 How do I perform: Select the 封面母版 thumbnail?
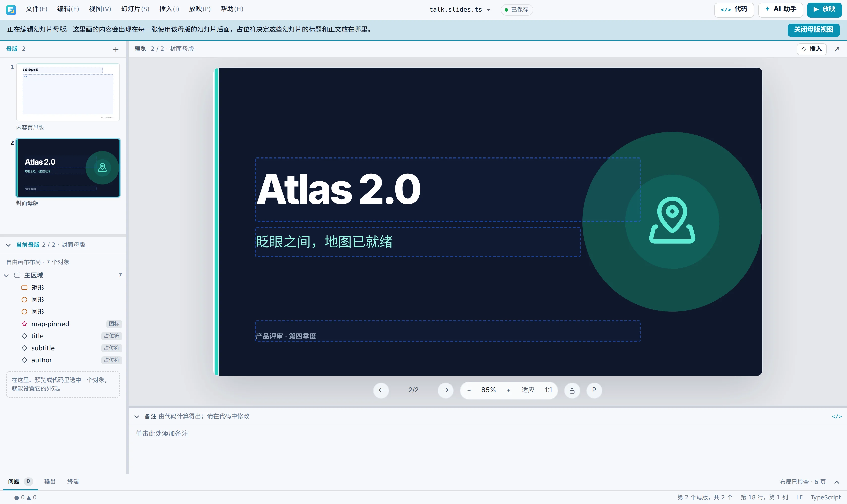(68, 168)
